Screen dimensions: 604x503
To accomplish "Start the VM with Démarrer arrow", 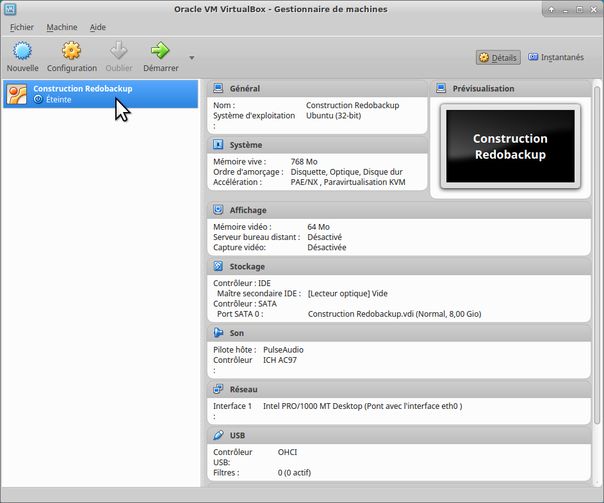I will [x=160, y=50].
